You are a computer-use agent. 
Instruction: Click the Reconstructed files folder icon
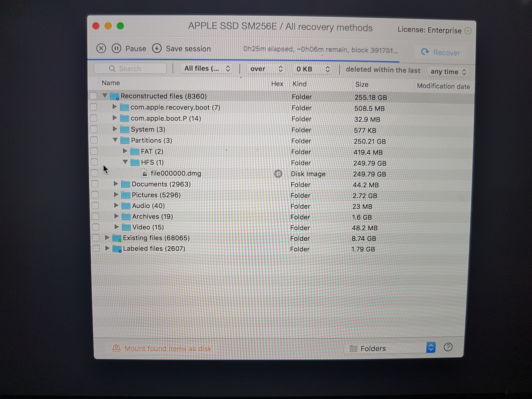[x=115, y=96]
